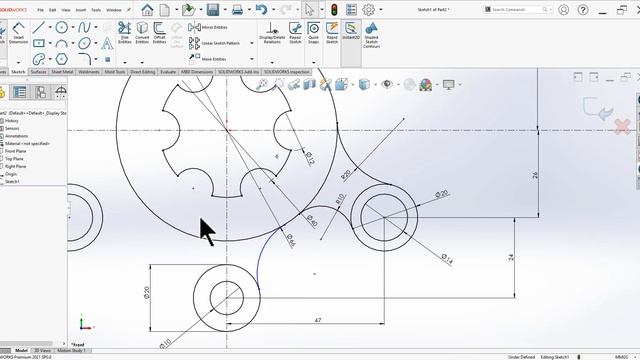Click the Rebuild traffic light icon
The image size is (640, 360).
click(334, 9)
